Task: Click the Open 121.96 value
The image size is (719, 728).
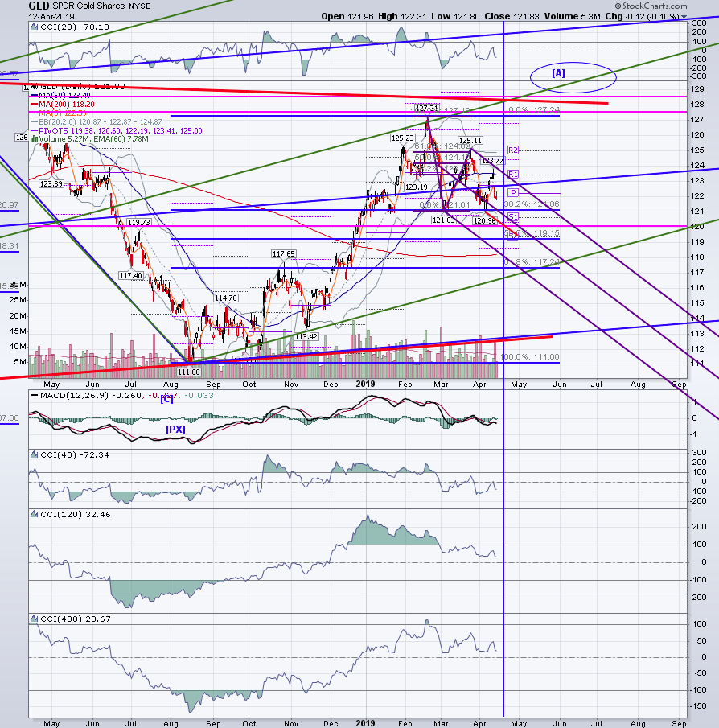Action: click(347, 16)
